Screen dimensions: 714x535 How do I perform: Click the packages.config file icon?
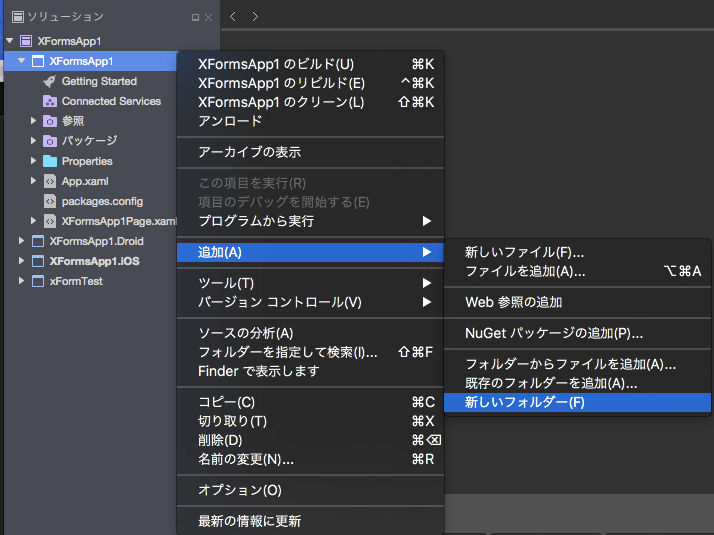pos(50,201)
